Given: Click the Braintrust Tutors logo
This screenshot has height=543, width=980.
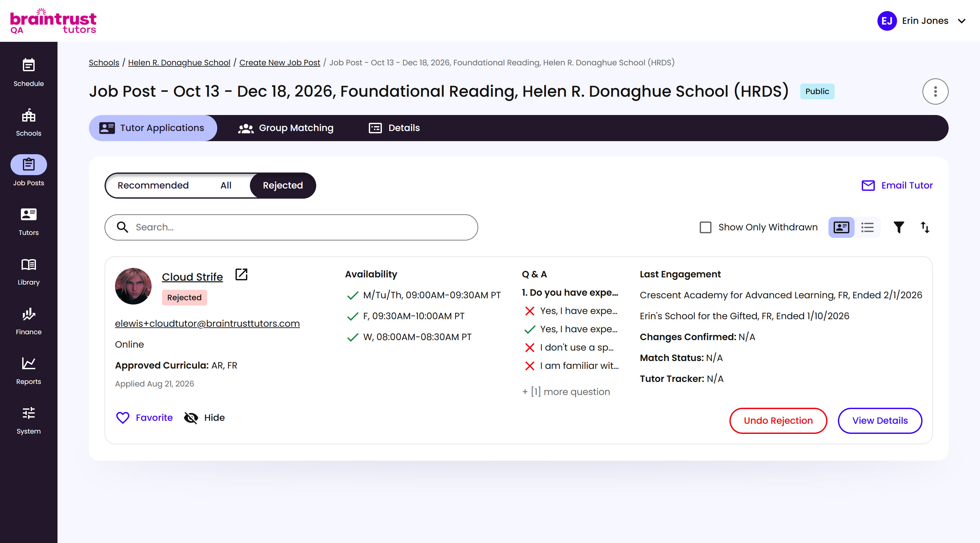Looking at the screenshot, I should (x=53, y=21).
